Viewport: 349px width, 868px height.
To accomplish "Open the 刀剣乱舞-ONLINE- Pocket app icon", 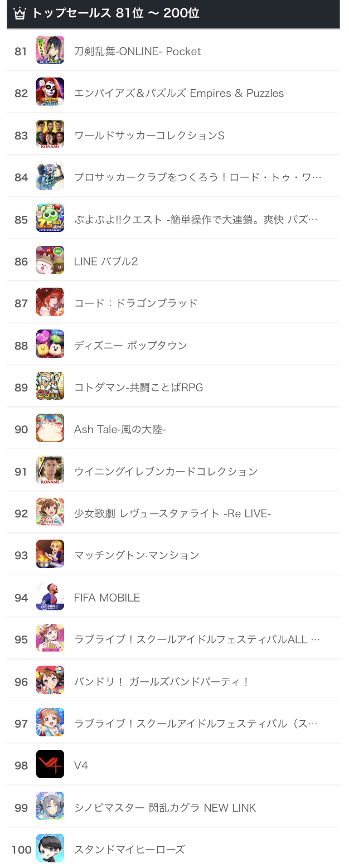I will point(50,50).
